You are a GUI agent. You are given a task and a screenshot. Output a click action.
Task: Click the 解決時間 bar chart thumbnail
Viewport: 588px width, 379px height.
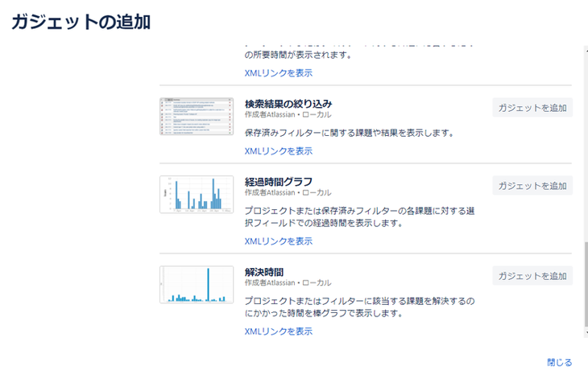(197, 285)
